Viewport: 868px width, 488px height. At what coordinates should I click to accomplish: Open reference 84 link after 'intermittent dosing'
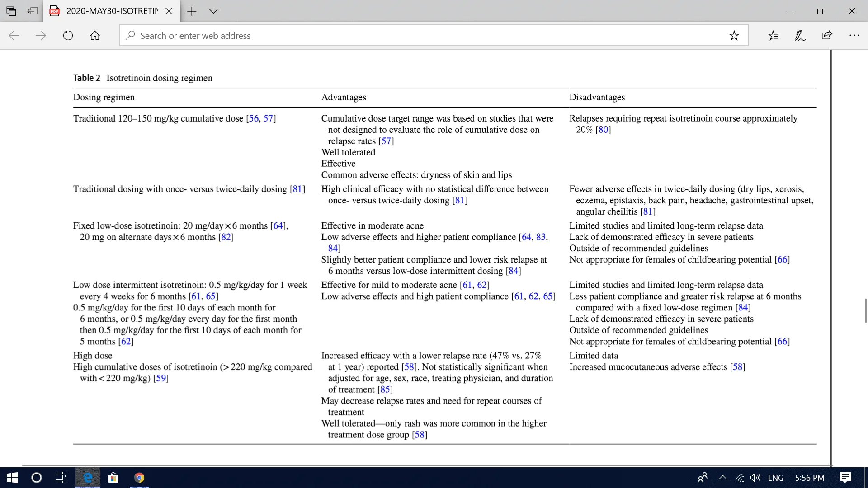tap(514, 271)
